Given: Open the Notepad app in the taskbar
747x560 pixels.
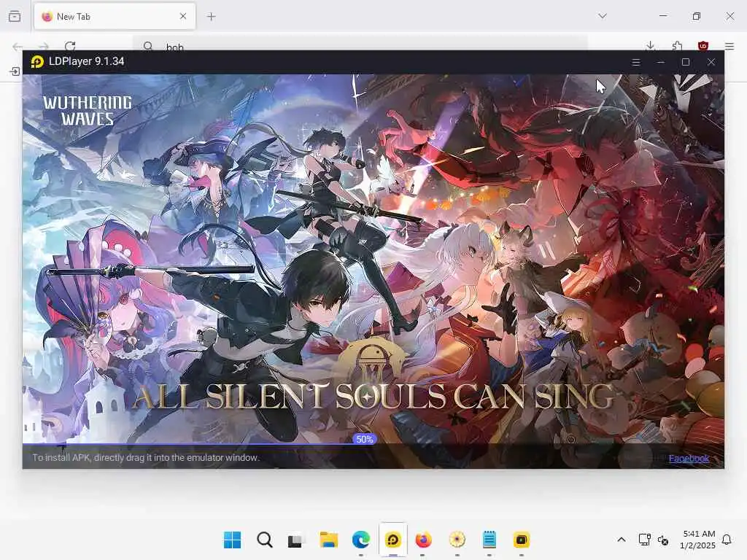Looking at the screenshot, I should click(x=489, y=540).
